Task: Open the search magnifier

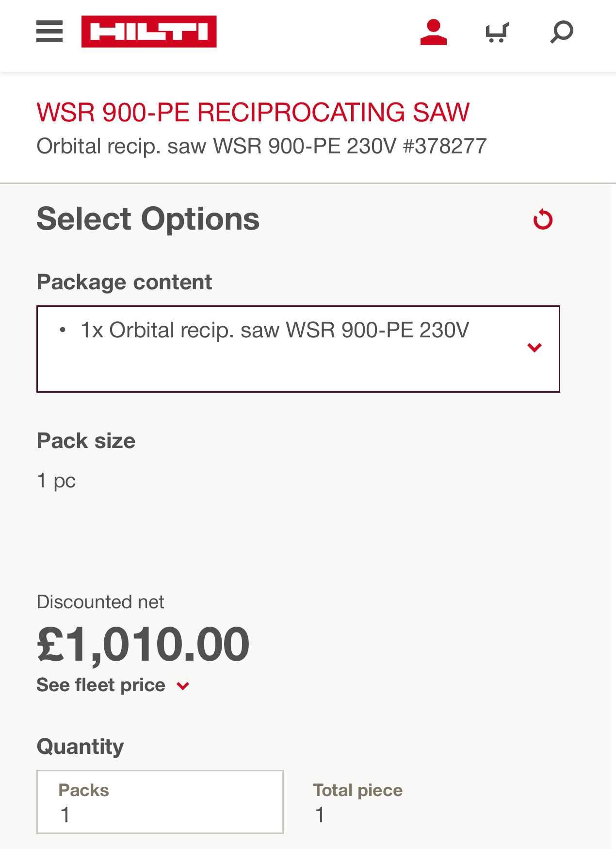Action: click(562, 32)
